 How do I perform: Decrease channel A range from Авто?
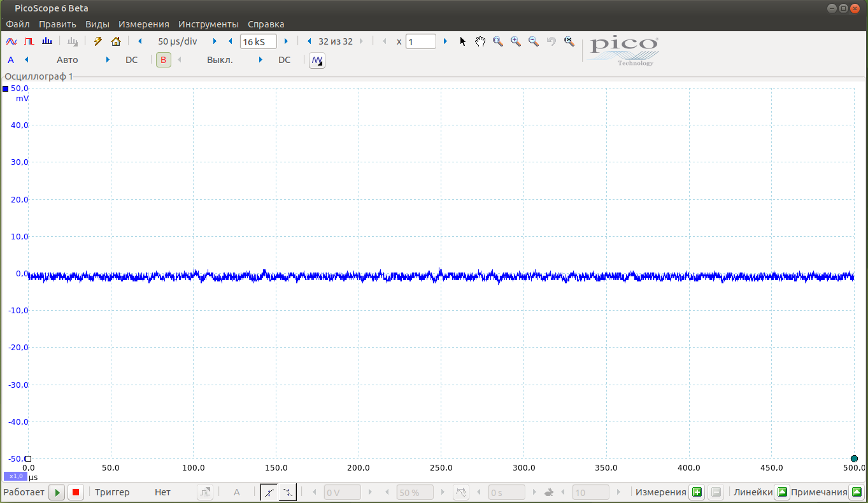[x=27, y=60]
